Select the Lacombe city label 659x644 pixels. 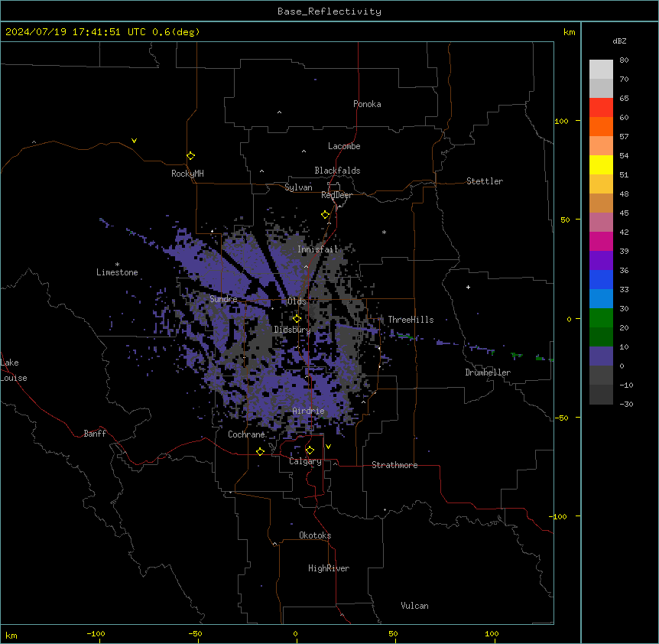point(344,146)
